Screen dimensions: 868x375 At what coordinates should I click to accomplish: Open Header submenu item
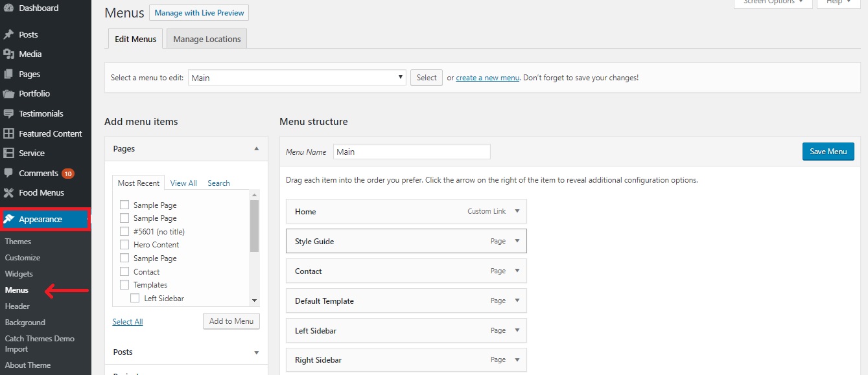pyautogui.click(x=18, y=306)
